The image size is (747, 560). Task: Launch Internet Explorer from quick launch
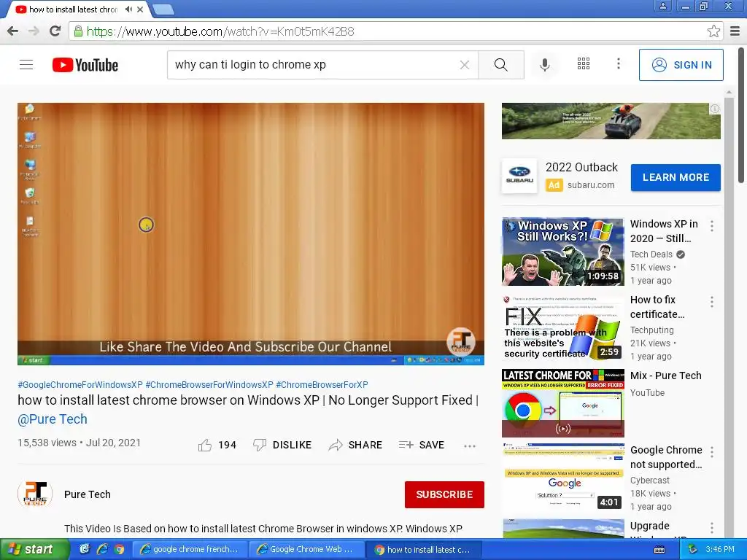[102, 549]
